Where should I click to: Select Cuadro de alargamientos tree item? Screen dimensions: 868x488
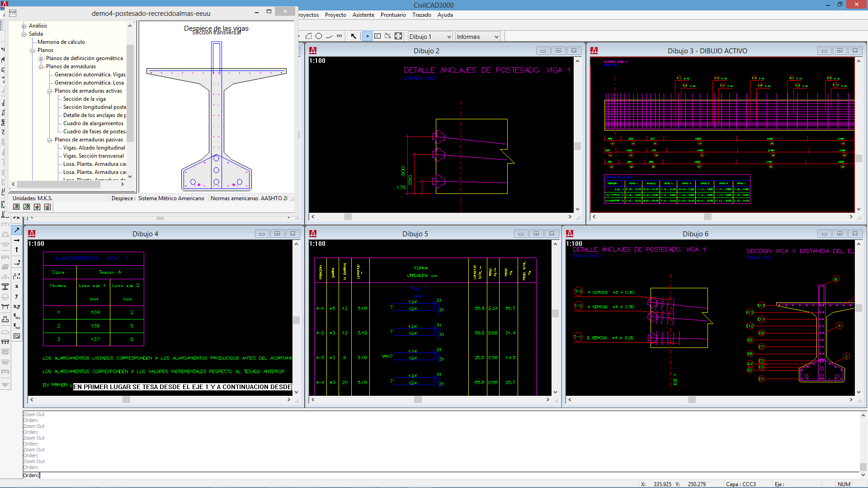(x=93, y=123)
